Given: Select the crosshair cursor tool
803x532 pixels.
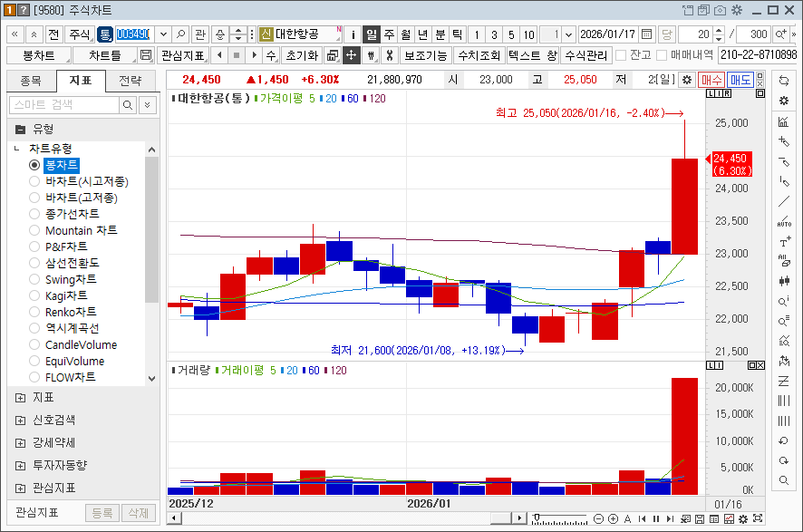Looking at the screenshot, I should pyautogui.click(x=351, y=55).
